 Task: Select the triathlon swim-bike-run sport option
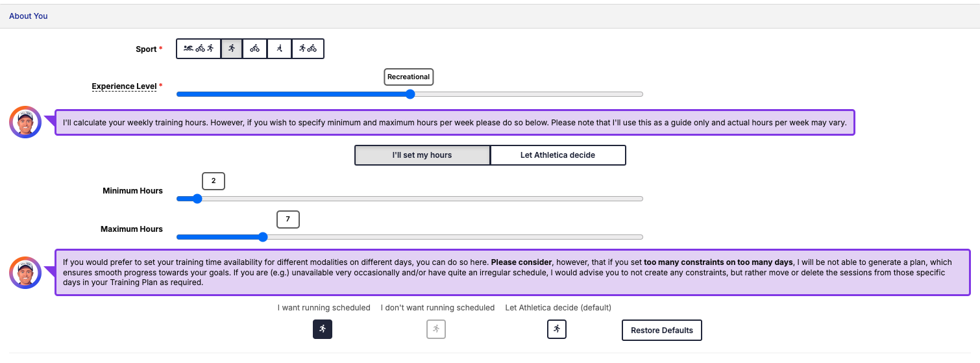click(199, 49)
